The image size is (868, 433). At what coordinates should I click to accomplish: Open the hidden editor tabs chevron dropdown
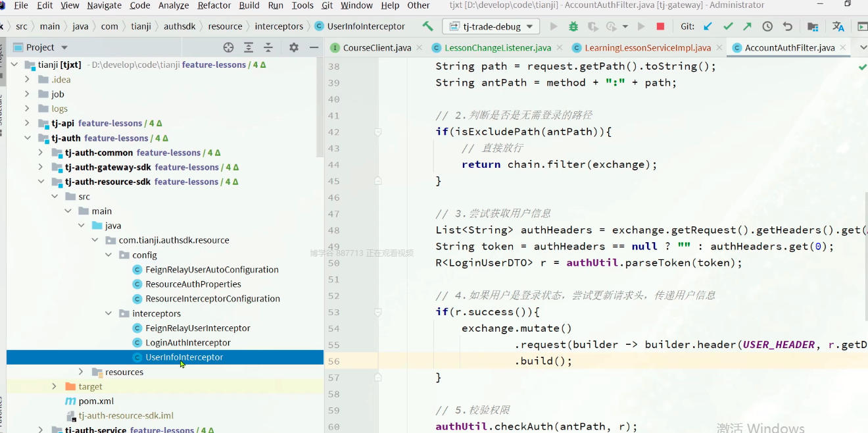point(862,47)
